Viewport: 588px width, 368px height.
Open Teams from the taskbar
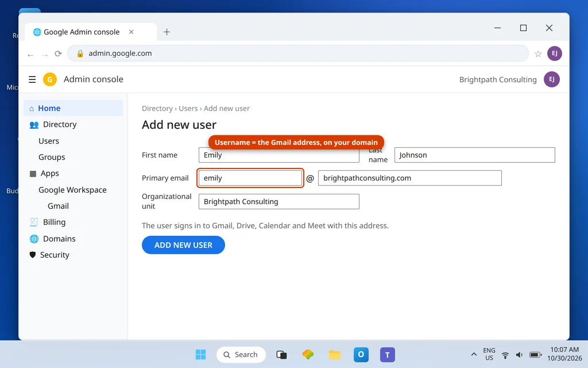[388, 354]
